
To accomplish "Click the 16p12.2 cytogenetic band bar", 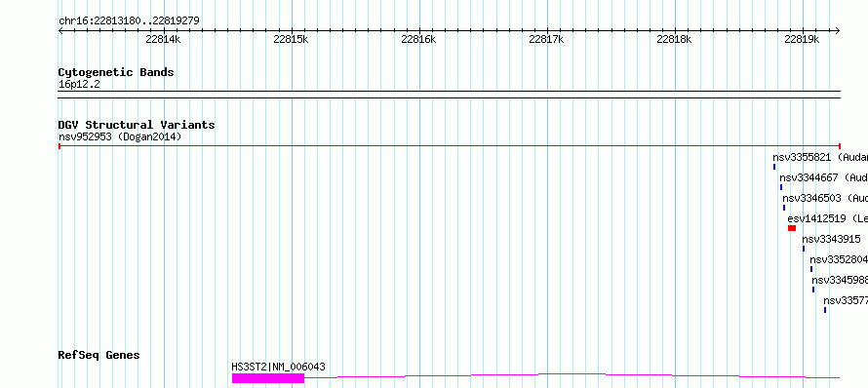I will pyautogui.click(x=450, y=95).
